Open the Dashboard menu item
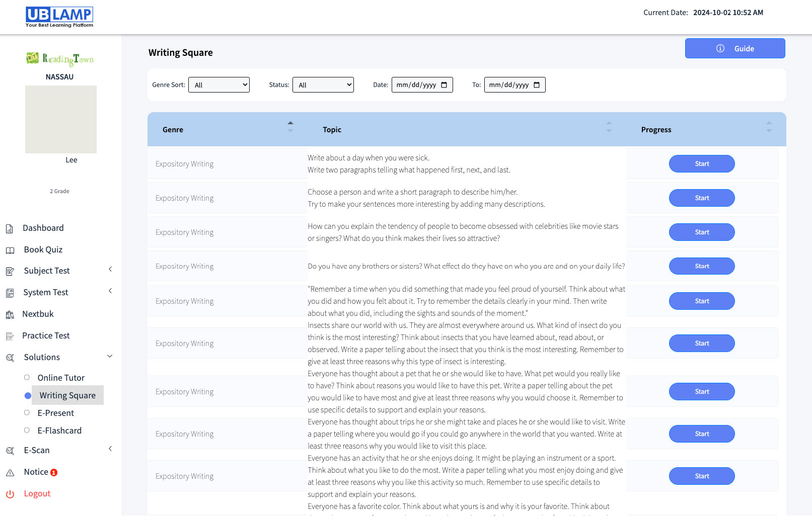 pos(43,228)
